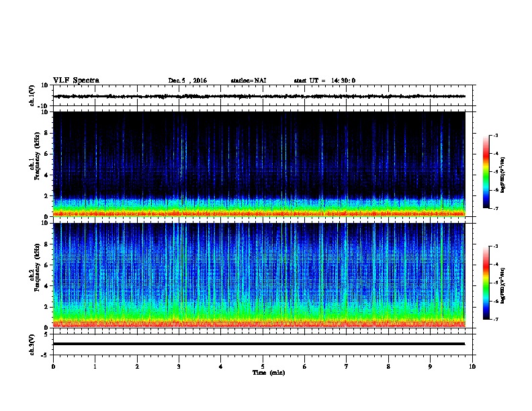Click the ch.1 spectrogram "4" kHz tick label
Image resolution: width=532 pixels, height=411 pixels.
47,175
